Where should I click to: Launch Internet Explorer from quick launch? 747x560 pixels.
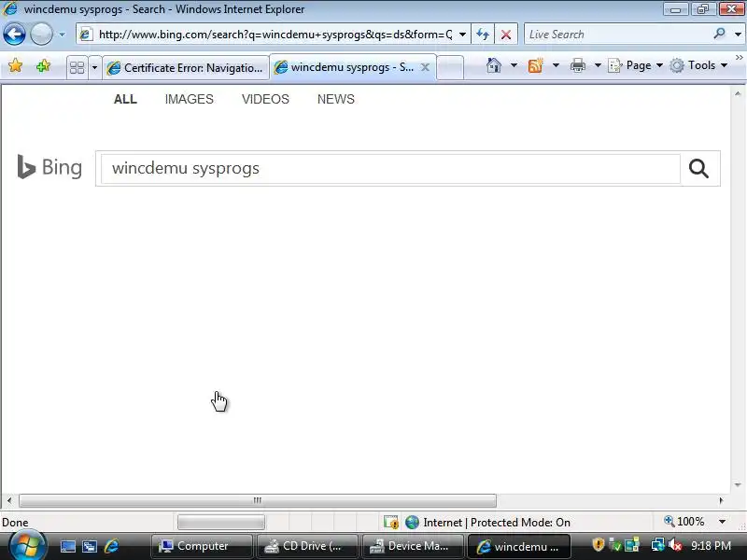coord(111,546)
